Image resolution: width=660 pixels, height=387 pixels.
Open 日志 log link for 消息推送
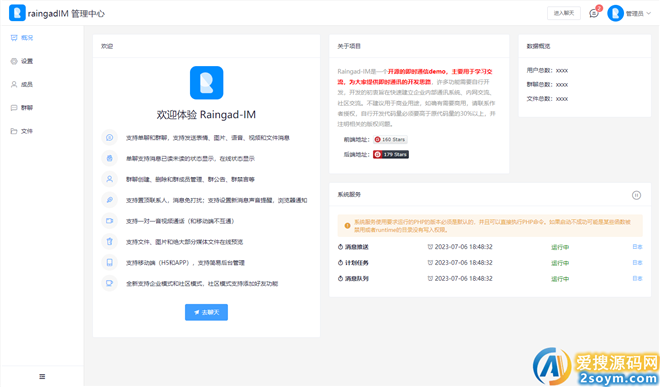637,247
